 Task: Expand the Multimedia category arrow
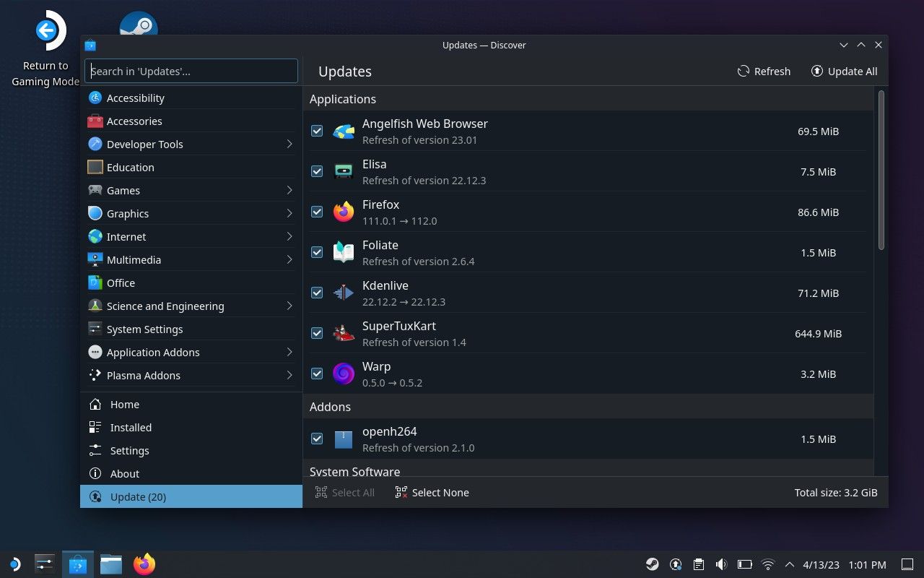[x=289, y=260]
